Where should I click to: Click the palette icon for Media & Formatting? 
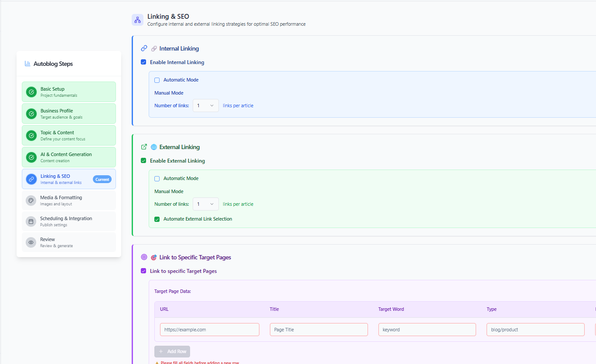point(31,201)
